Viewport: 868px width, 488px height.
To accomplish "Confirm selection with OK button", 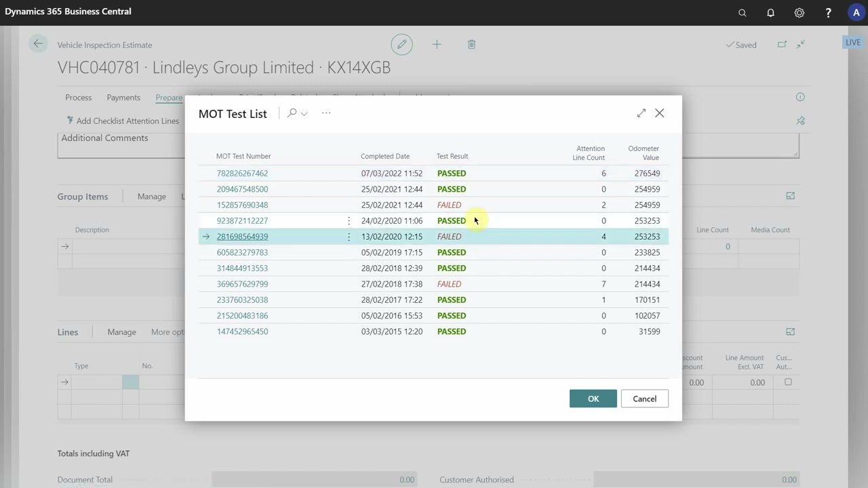I will pos(593,399).
